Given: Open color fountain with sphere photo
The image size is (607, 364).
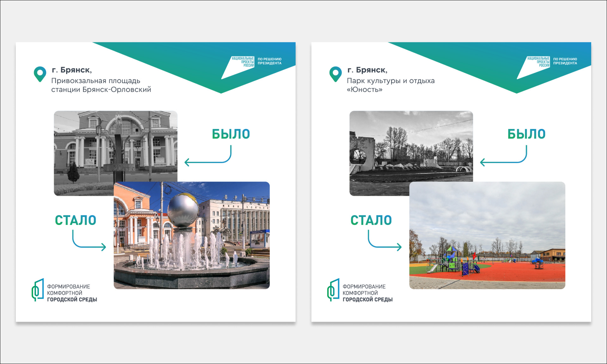Looking at the screenshot, I should coord(192,235).
